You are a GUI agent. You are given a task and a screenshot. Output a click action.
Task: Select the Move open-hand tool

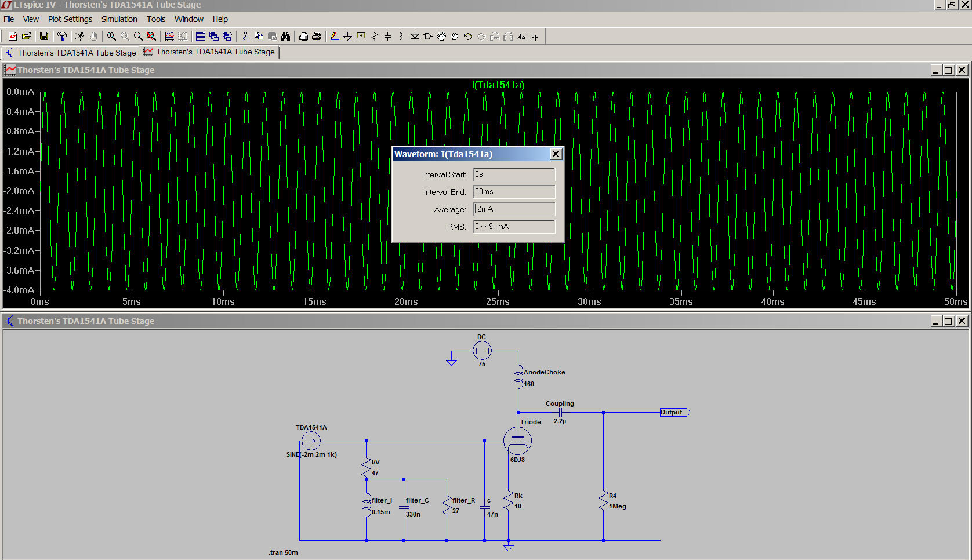tap(441, 36)
